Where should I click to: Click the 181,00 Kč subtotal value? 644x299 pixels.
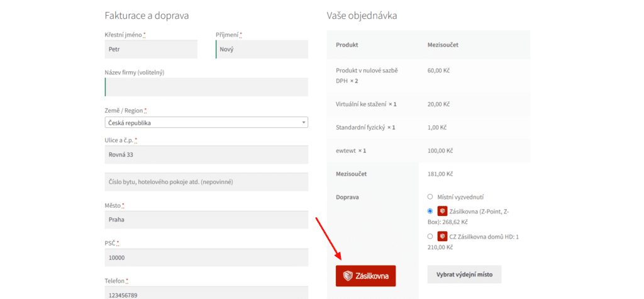coord(440,174)
